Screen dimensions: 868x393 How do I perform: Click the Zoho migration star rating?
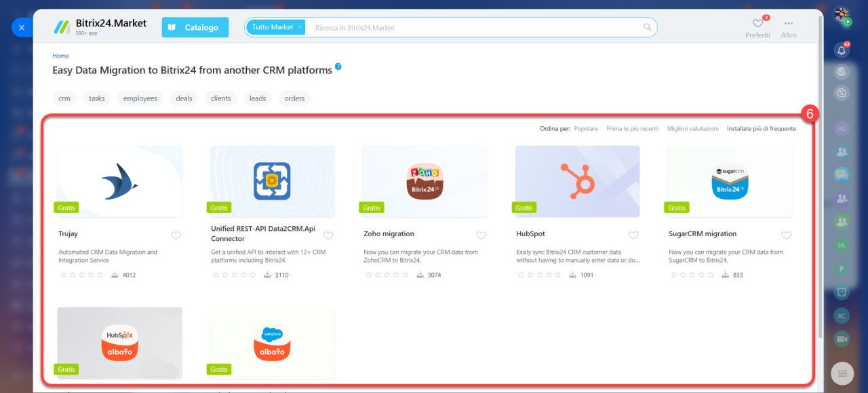click(x=387, y=275)
